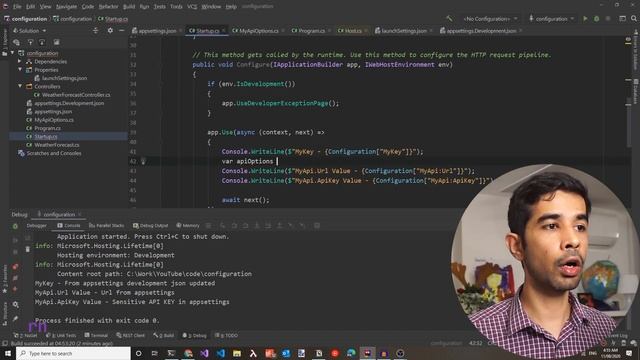
Task: Open the Parallel Stacks tab
Action: click(x=107, y=225)
